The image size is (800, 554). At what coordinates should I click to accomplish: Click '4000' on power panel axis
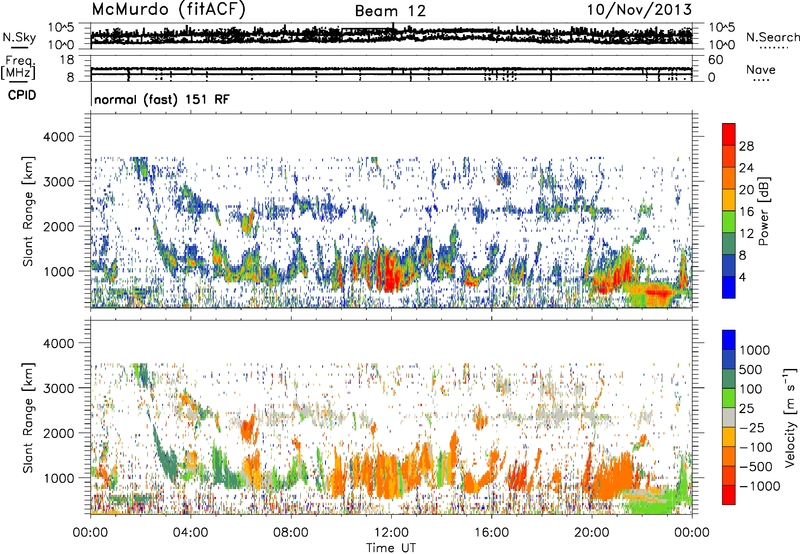pos(61,137)
